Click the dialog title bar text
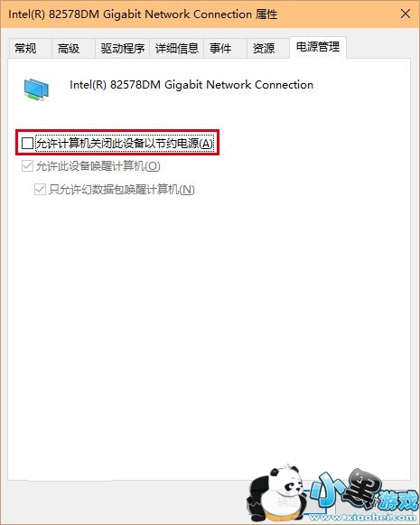 pyautogui.click(x=143, y=14)
